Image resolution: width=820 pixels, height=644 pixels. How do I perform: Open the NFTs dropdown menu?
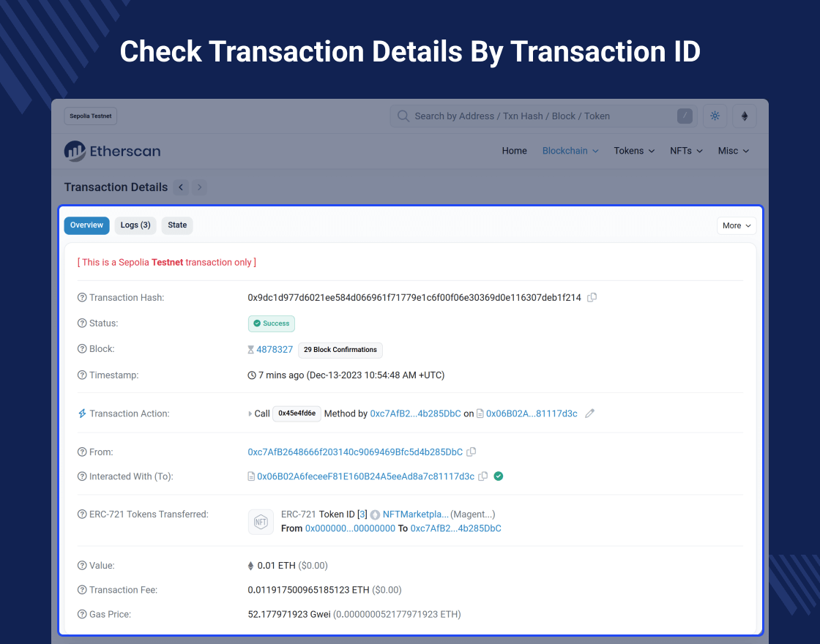point(686,151)
